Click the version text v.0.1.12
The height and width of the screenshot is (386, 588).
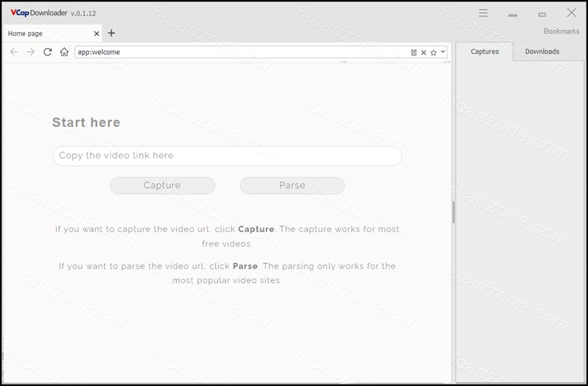(83, 14)
